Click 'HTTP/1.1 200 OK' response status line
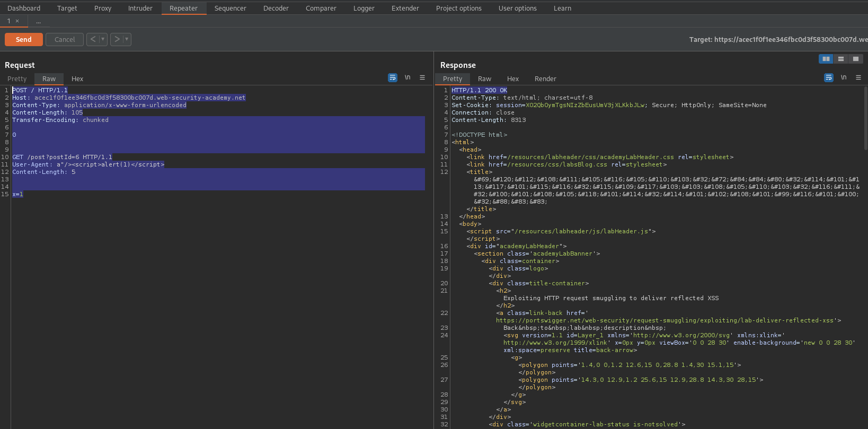The image size is (868, 429). (x=480, y=90)
